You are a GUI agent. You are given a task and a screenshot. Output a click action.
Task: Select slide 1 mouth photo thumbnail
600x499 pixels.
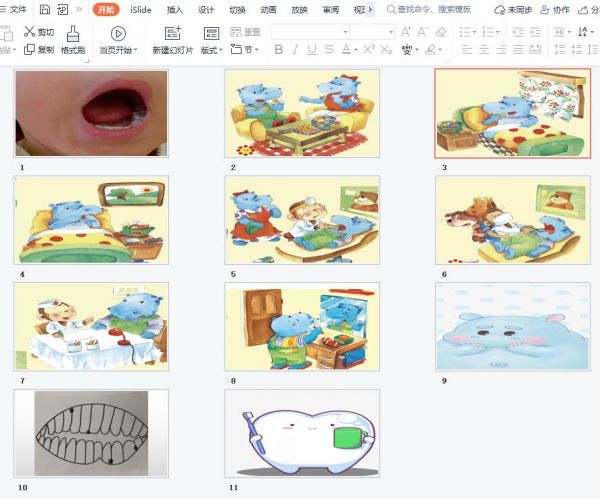[x=91, y=113]
